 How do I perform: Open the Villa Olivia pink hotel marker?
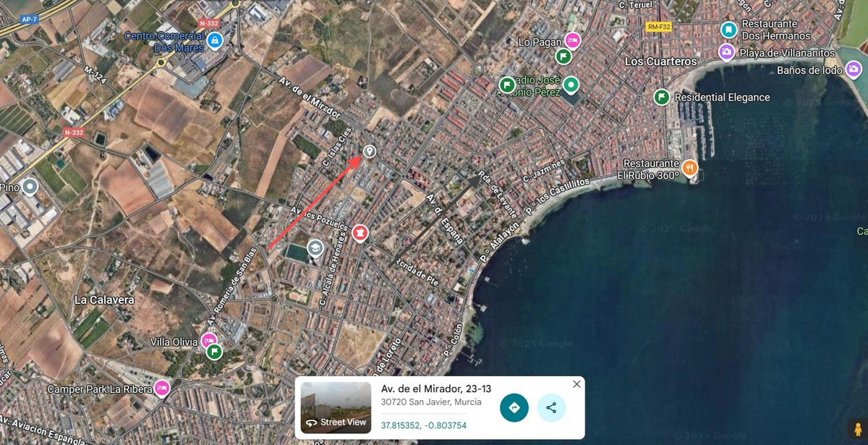pos(209,340)
